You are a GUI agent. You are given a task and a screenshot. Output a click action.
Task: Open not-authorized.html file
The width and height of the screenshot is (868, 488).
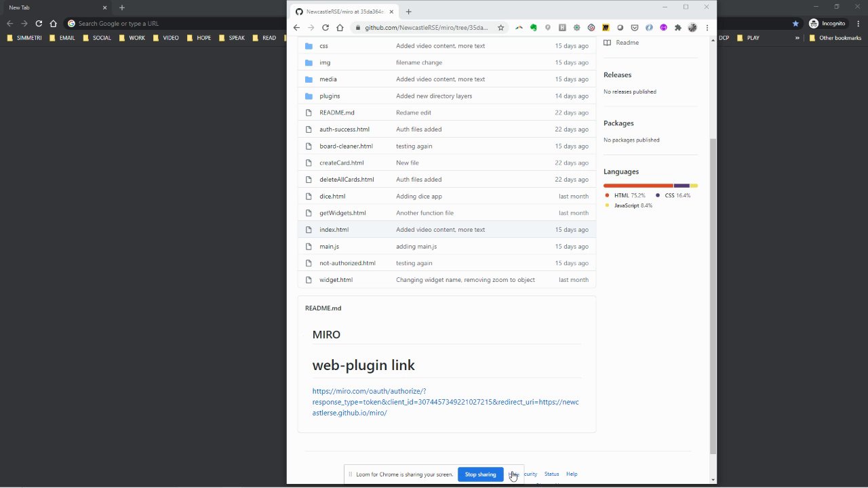point(347,263)
